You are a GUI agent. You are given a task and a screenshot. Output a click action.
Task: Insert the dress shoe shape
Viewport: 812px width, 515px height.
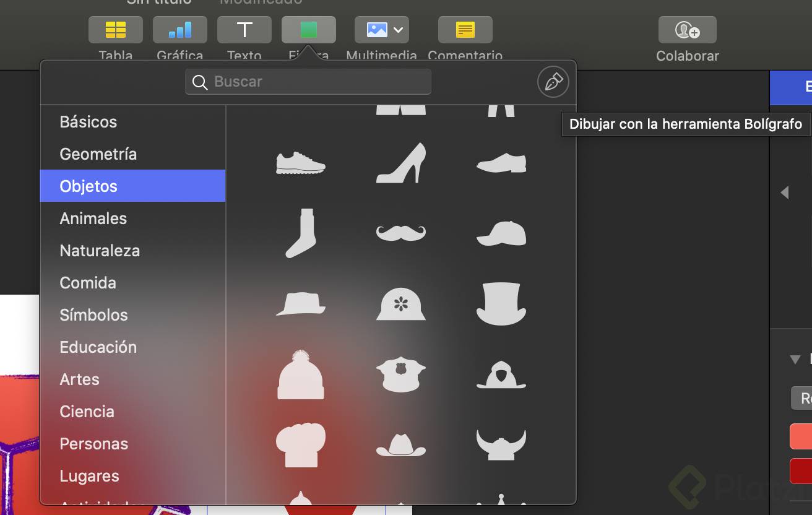coord(501,163)
